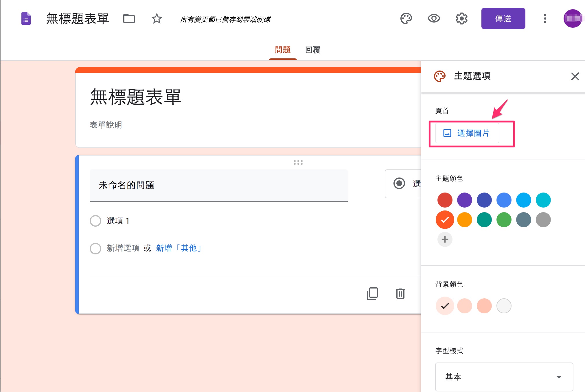This screenshot has height=392, width=585.
Task: Click the 表單說明 description field
Action: 106,125
